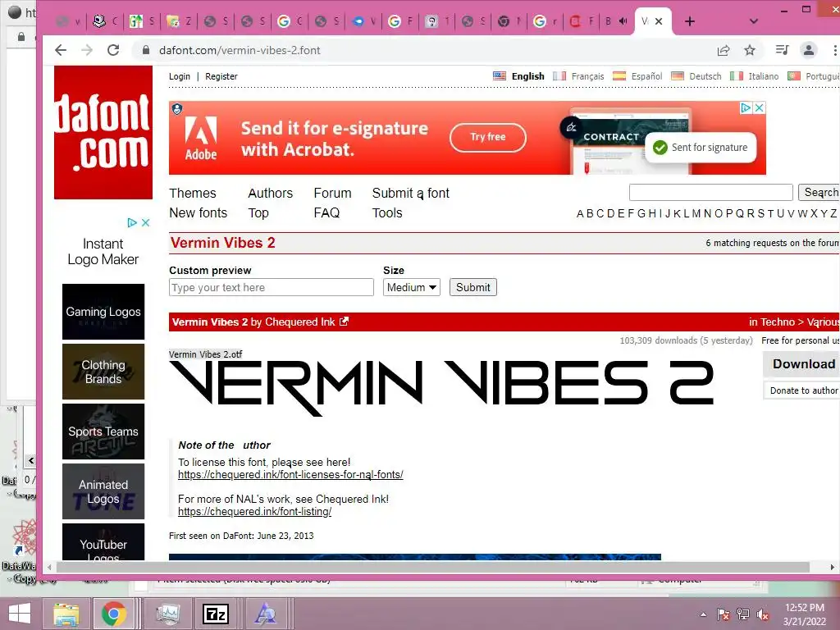
Task: Open the Themes menu
Action: [192, 193]
